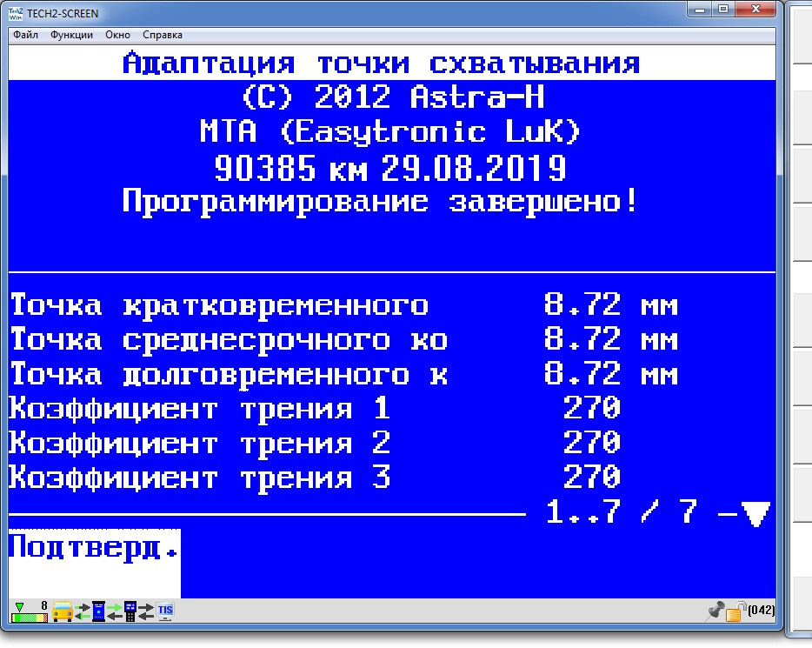812x648 pixels.
Task: Click the Tech2 handheld scanner icon
Action: [x=130, y=611]
